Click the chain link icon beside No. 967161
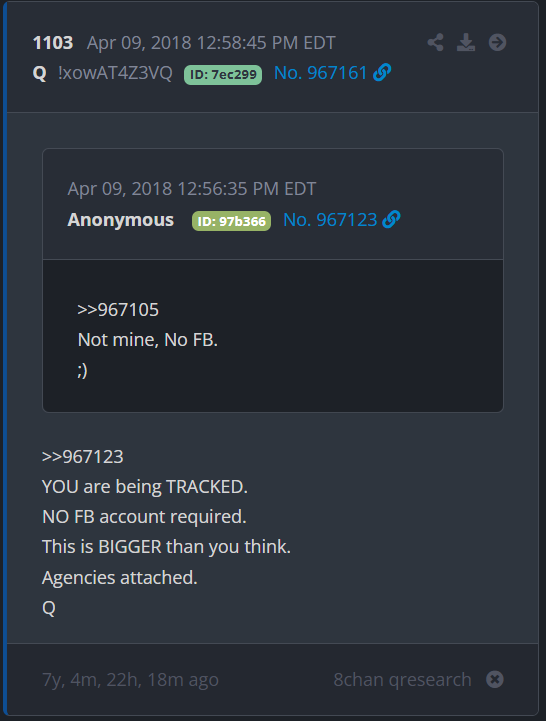This screenshot has width=546, height=721. (382, 73)
